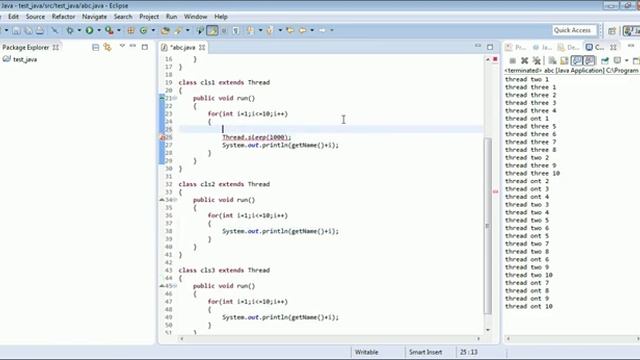The height and width of the screenshot is (360, 640).
Task: Click the editor vertical scrollbar
Action: pos(488,226)
